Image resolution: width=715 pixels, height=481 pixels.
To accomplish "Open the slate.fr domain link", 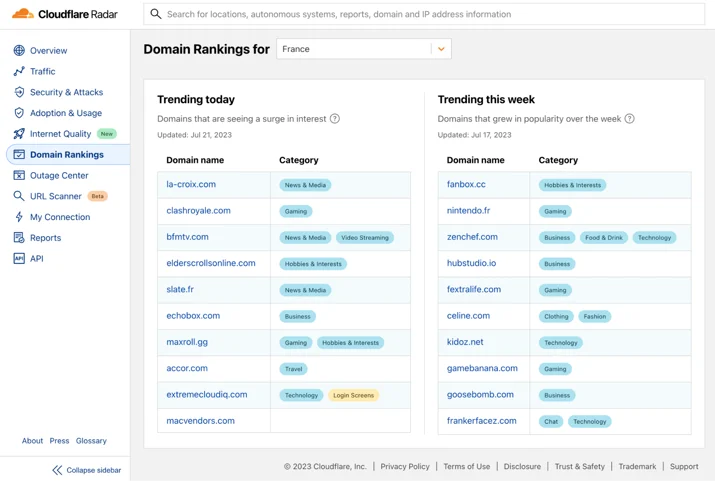I will tap(180, 290).
